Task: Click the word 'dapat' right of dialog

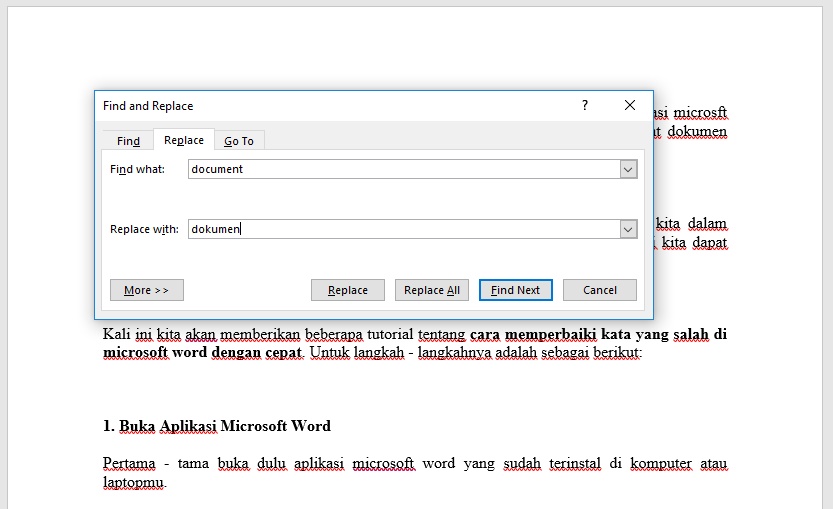Action: pos(709,243)
